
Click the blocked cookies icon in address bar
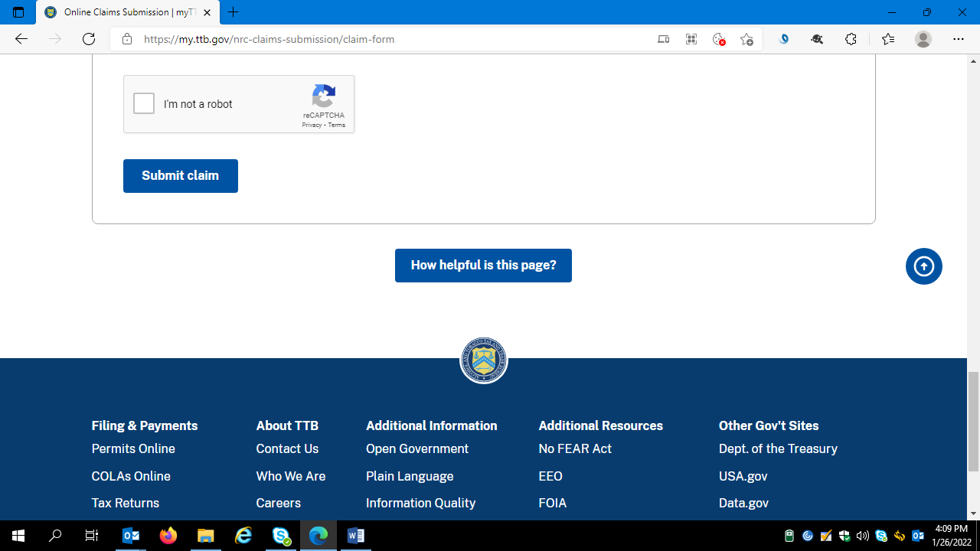pyautogui.click(x=718, y=39)
